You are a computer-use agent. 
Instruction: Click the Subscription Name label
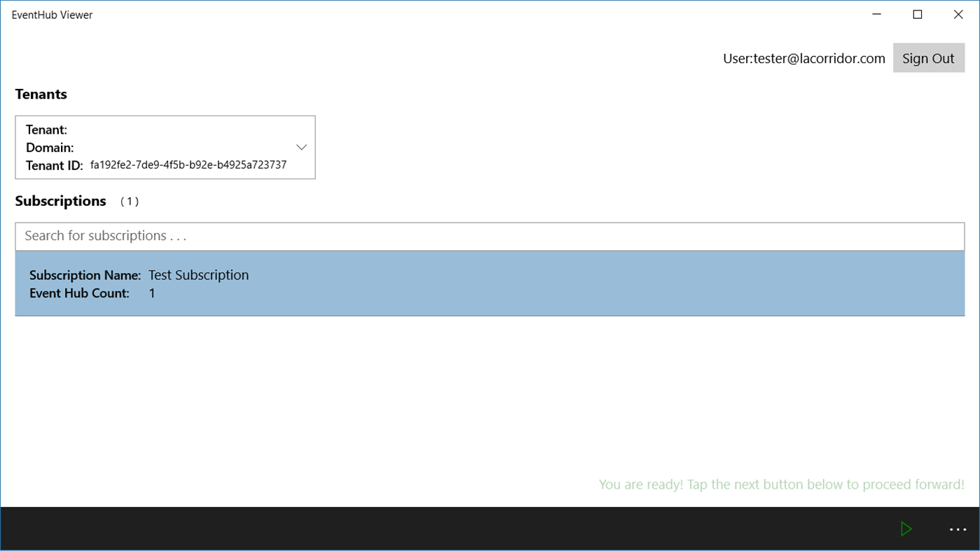point(84,275)
